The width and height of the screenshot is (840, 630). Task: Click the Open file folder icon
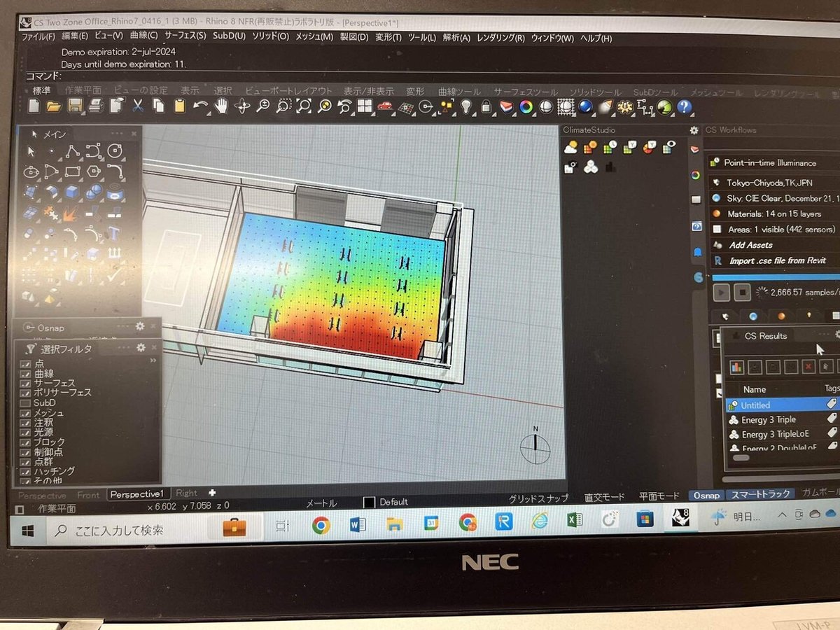tap(54, 106)
